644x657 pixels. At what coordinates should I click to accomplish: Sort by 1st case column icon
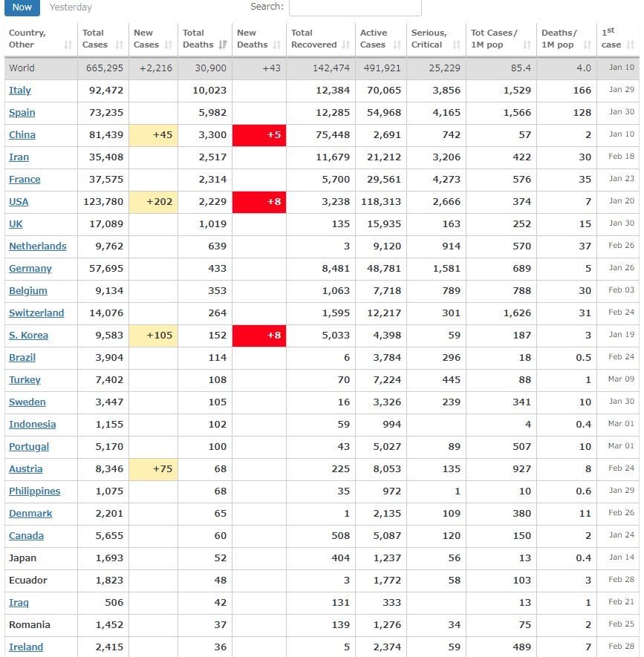click(631, 45)
